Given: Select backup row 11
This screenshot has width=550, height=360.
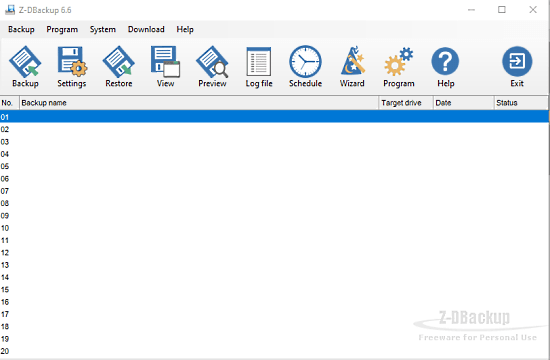Looking at the screenshot, I should (274, 240).
